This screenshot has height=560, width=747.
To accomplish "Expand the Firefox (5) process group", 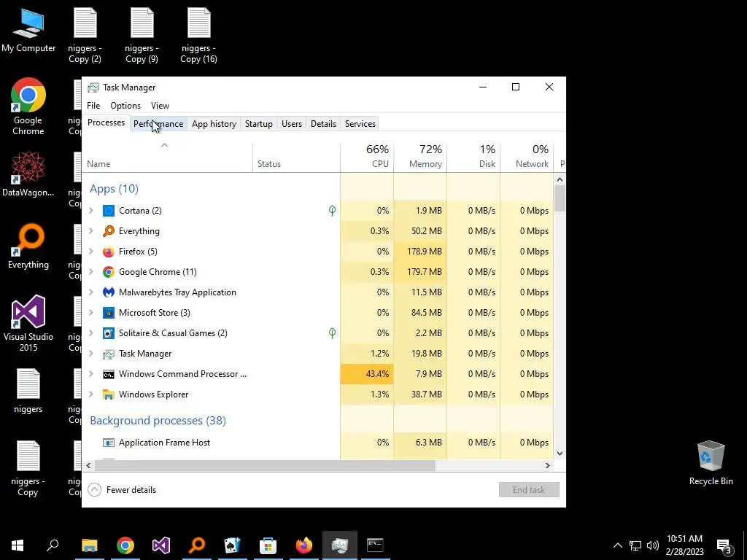I will click(91, 252).
